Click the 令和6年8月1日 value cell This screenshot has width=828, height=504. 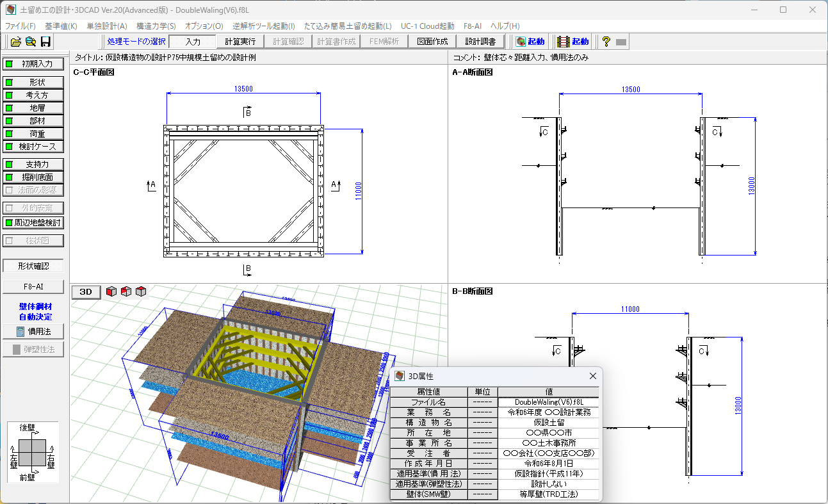[549, 464]
